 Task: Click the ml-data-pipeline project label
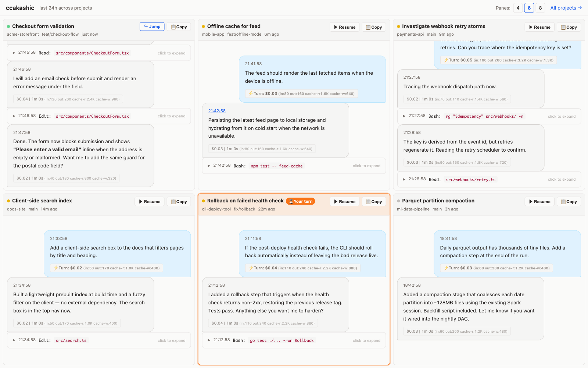pos(413,209)
